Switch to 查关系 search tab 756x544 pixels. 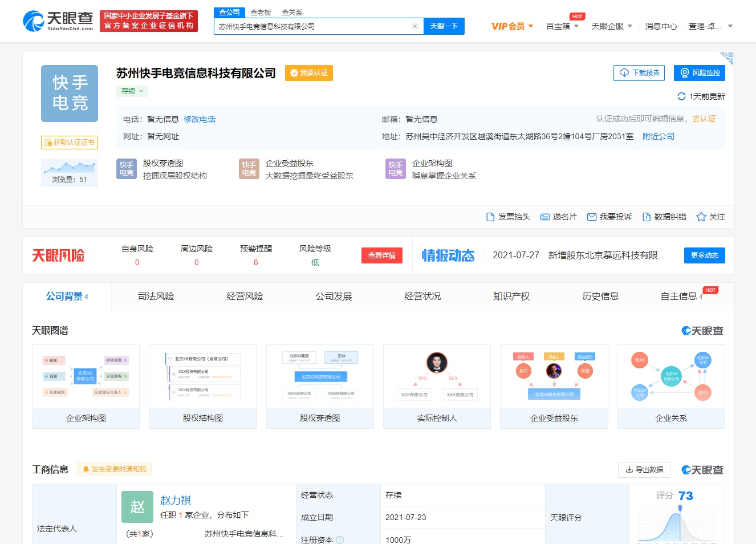(292, 12)
